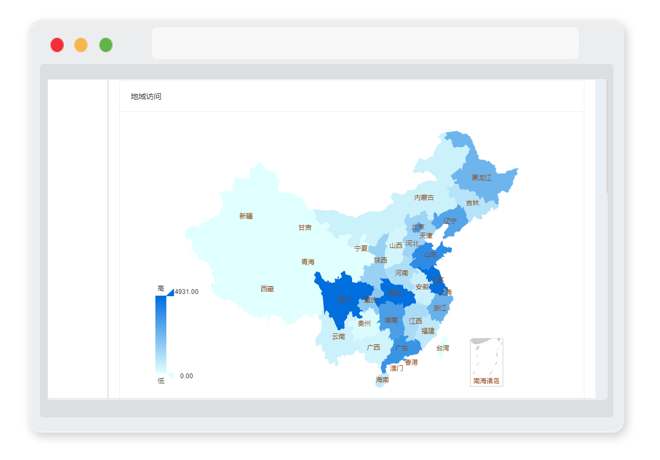660x460 pixels.
Task: Select 西藏 region on the map
Action: tap(267, 289)
